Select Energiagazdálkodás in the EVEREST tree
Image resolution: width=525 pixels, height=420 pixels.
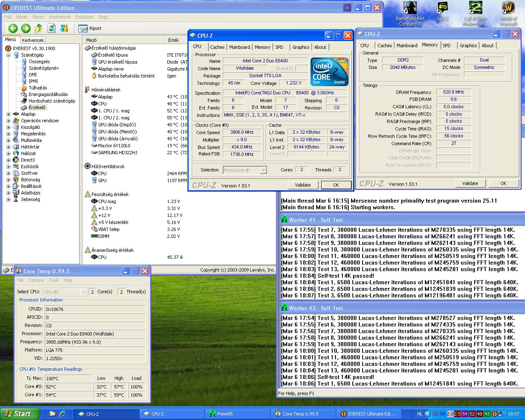pos(48,94)
